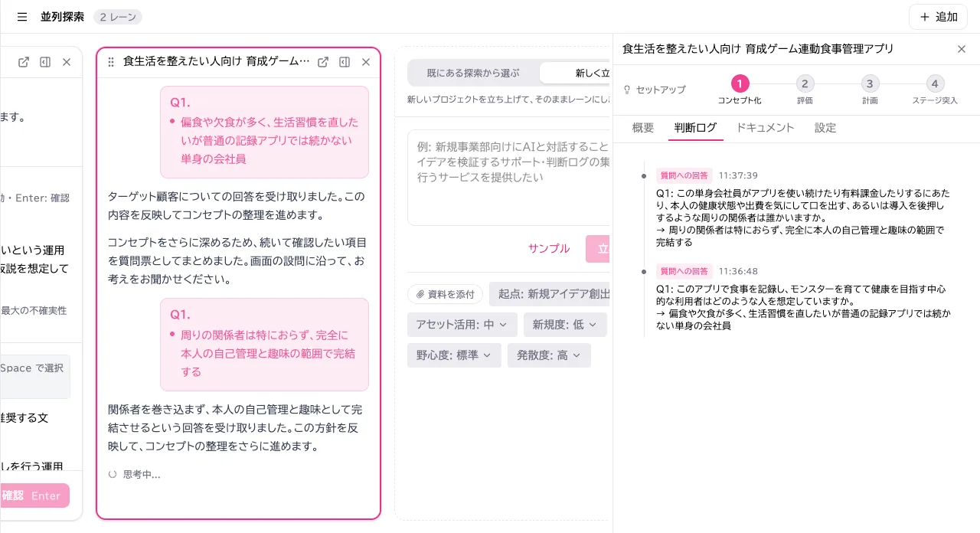Open 発散度: 高 dropdown
The width and height of the screenshot is (980, 533).
point(549,355)
